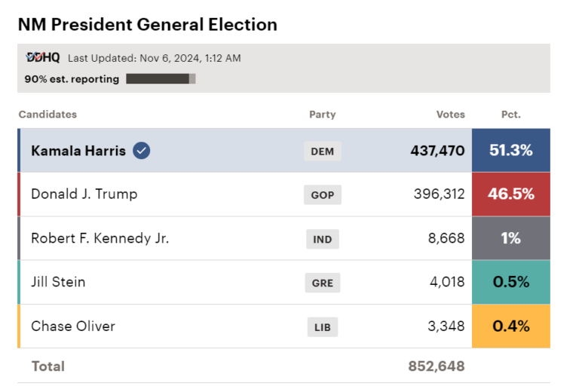The image size is (579, 392).
Task: Open Donald J. Trump's candidate row
Action: [283, 194]
